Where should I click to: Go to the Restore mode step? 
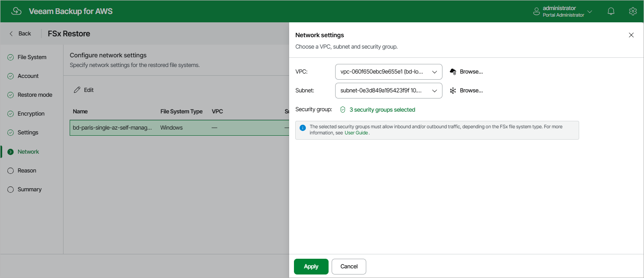pyautogui.click(x=35, y=95)
